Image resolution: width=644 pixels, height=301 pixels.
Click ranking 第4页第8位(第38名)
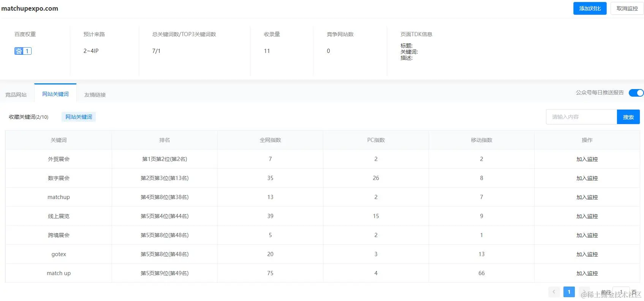point(165,197)
